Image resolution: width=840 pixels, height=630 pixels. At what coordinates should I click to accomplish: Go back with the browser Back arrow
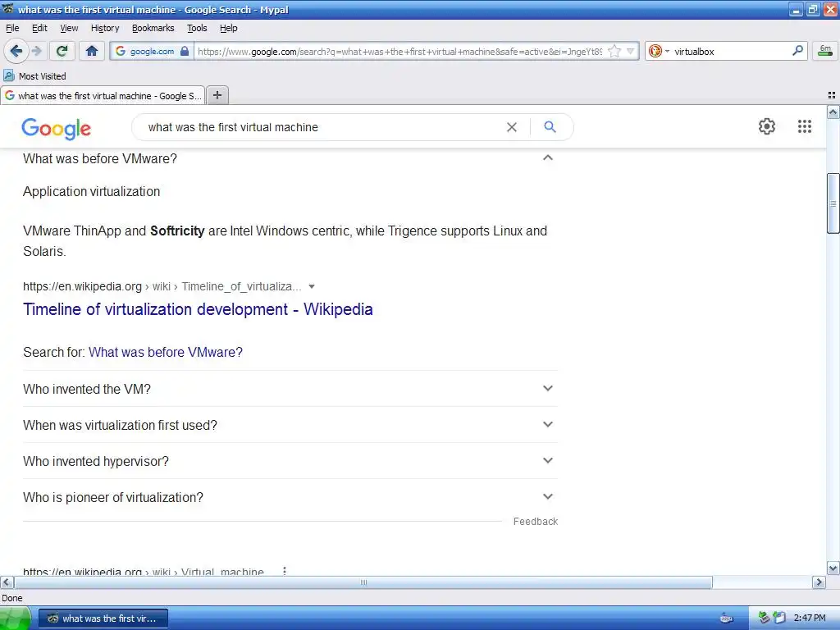pos(16,51)
